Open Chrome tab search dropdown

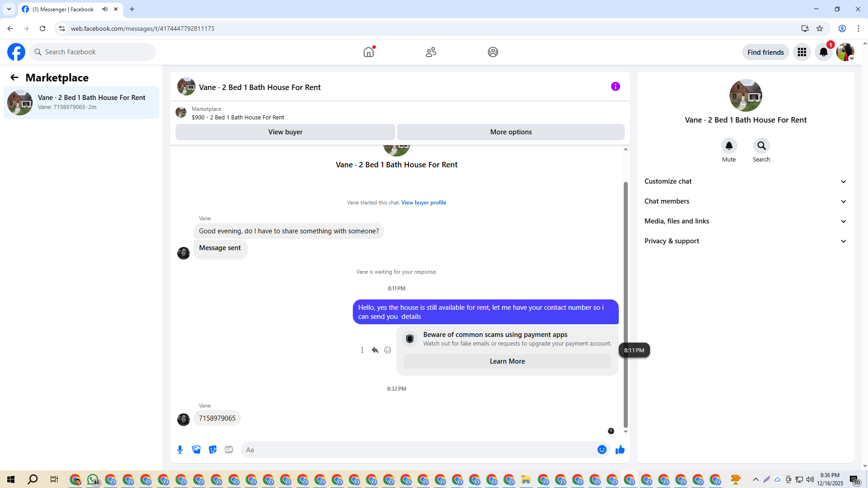point(9,9)
